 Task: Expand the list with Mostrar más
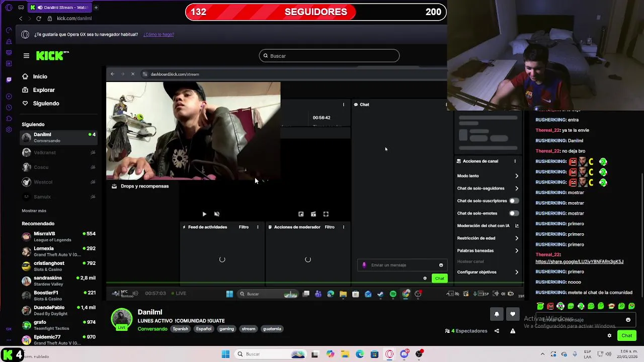[x=34, y=211]
